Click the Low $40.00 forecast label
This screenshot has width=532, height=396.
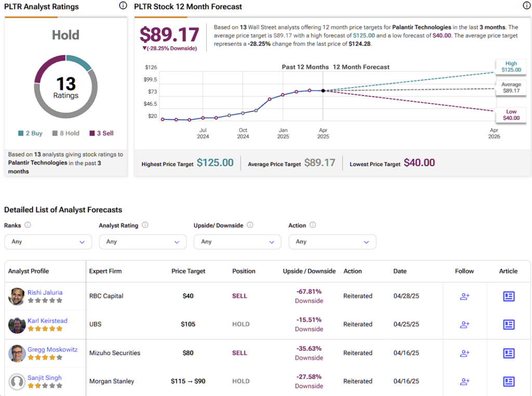511,115
